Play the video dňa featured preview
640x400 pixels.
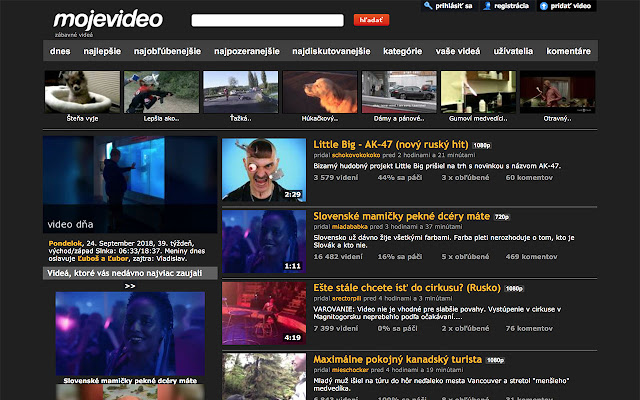pos(130,185)
